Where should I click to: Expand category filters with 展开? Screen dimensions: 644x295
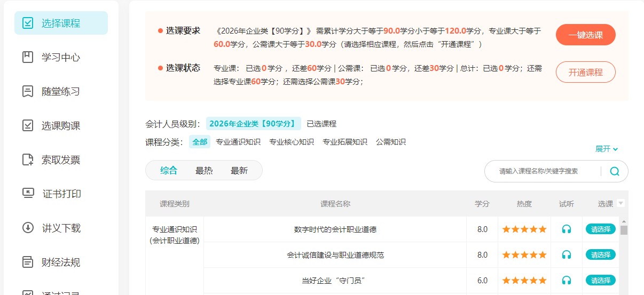coord(607,149)
